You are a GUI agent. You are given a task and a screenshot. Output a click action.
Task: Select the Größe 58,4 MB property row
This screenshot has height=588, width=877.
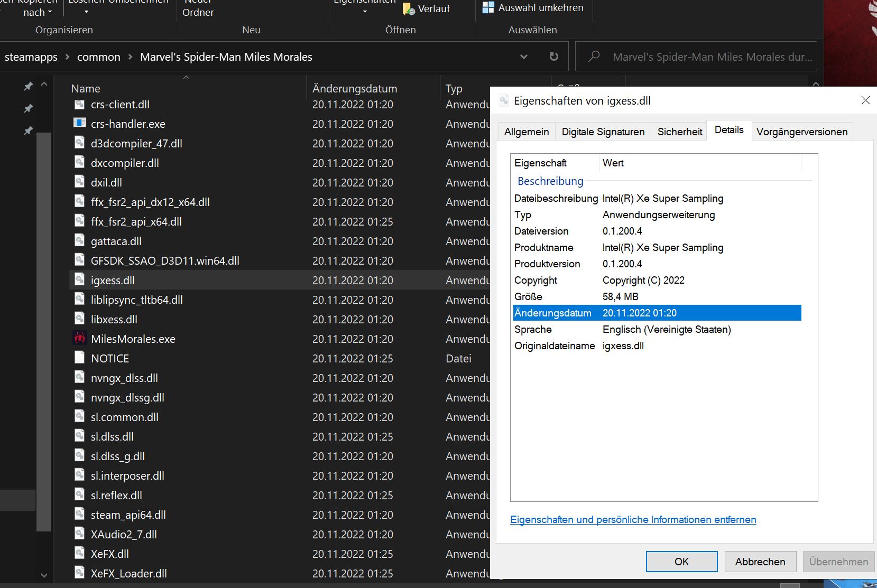pyautogui.click(x=657, y=296)
